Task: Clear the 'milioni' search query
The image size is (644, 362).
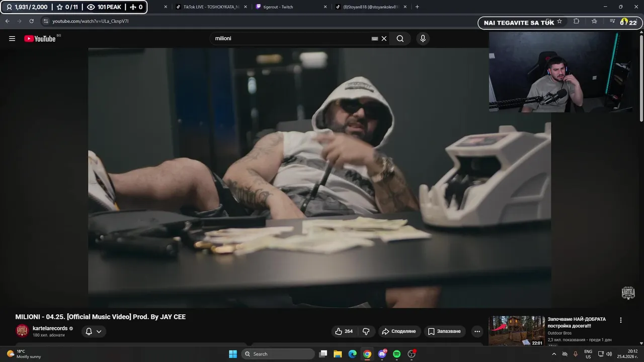Action: [x=384, y=39]
